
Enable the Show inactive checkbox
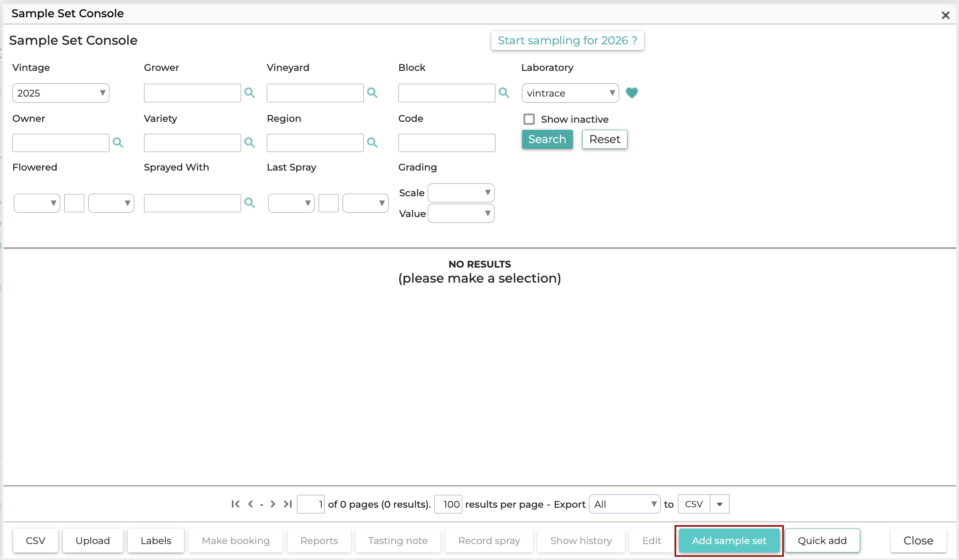coord(529,119)
